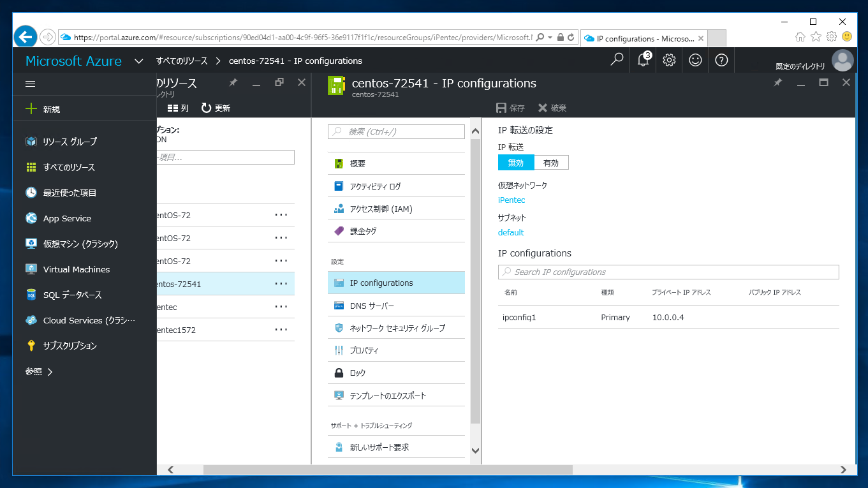Set IP forwarding to 無効
This screenshot has height=488, width=868.
pyautogui.click(x=515, y=162)
